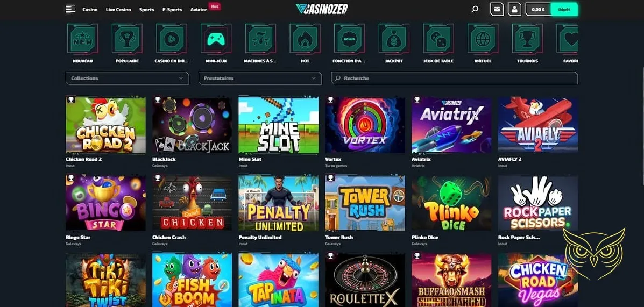Select the Hot flame category icon
Viewport: 644px width, 307px height.
[x=305, y=39]
